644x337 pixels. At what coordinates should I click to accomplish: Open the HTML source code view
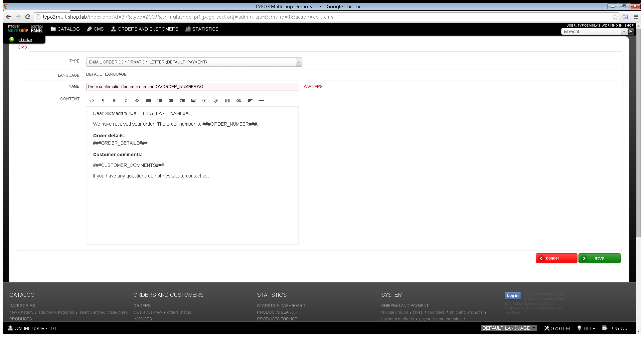(x=92, y=100)
